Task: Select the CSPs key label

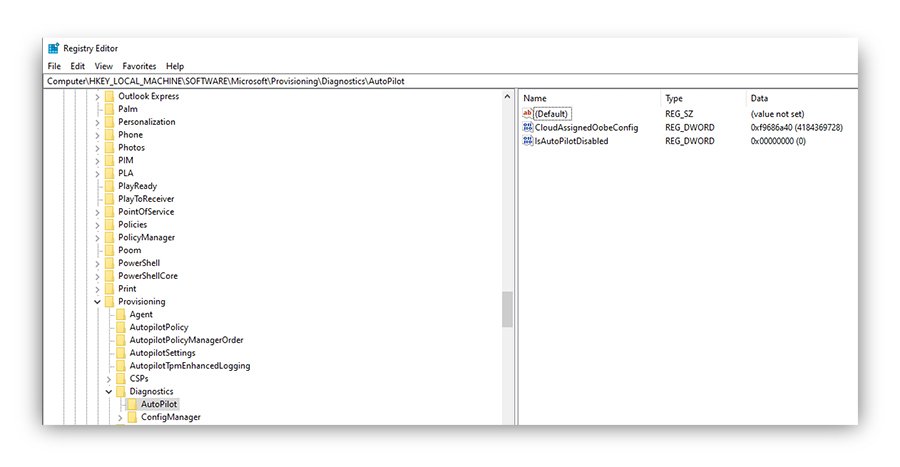Action: coord(138,379)
